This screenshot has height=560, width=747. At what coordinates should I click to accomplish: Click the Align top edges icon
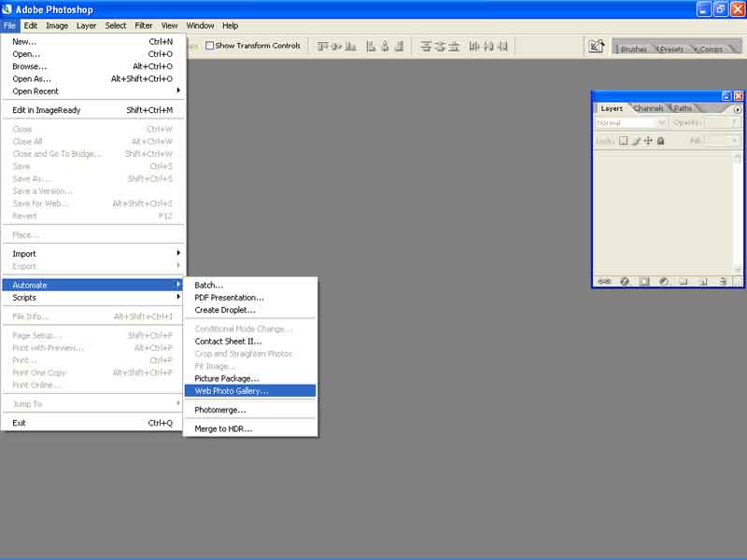(322, 46)
